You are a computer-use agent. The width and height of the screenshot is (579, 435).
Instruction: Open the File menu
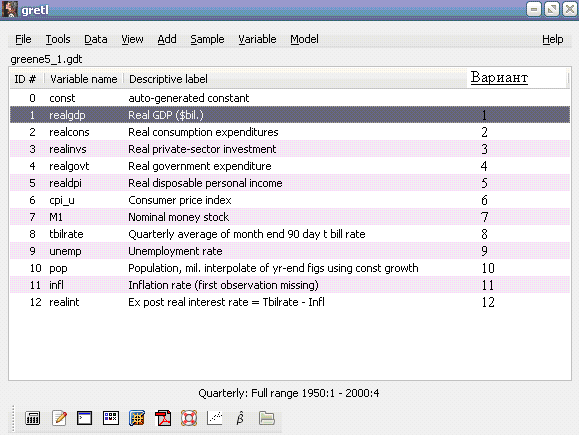[x=23, y=39]
